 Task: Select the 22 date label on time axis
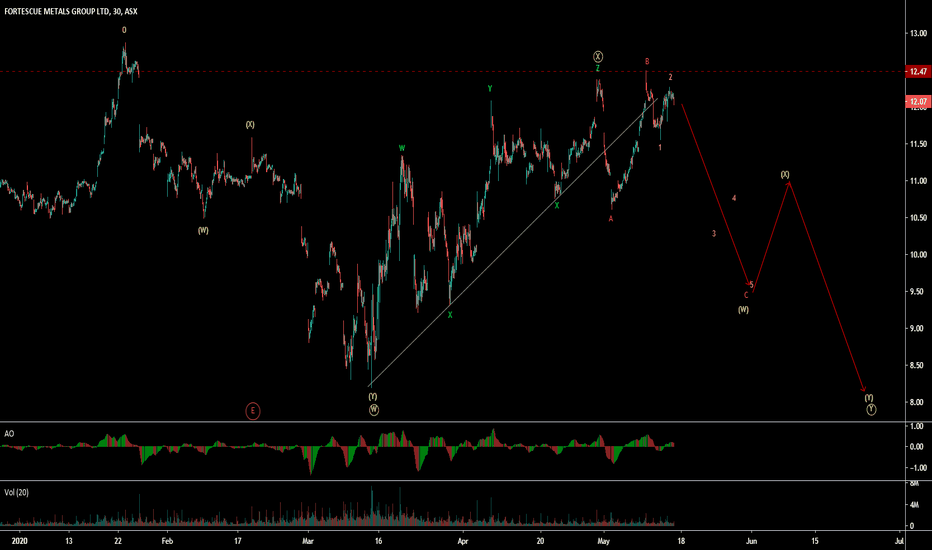click(118, 541)
